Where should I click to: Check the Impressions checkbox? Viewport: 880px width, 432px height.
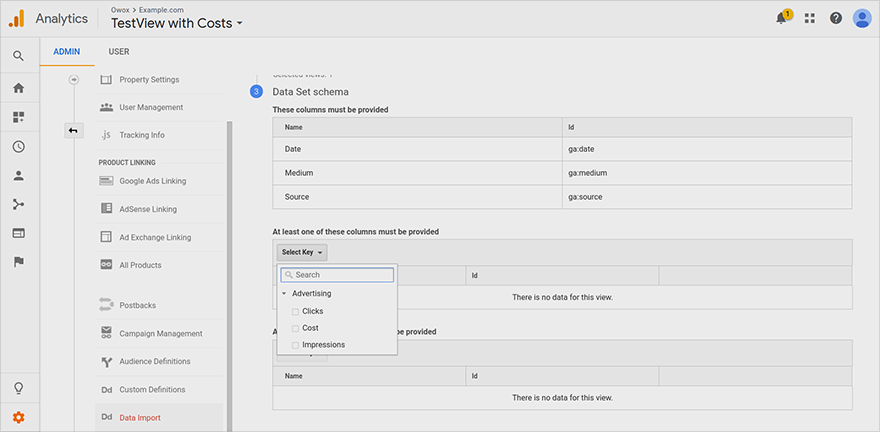295,345
